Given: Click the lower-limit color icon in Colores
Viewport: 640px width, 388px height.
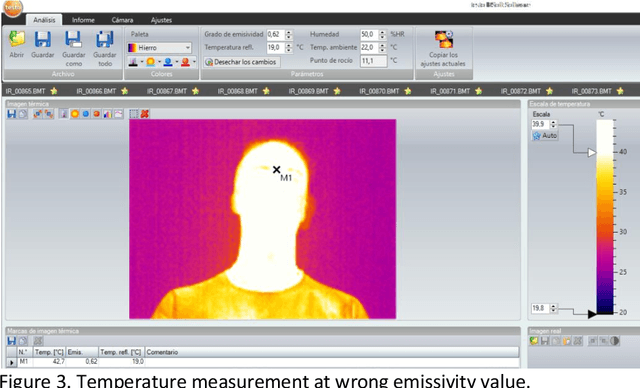Looking at the screenshot, I should tap(133, 62).
